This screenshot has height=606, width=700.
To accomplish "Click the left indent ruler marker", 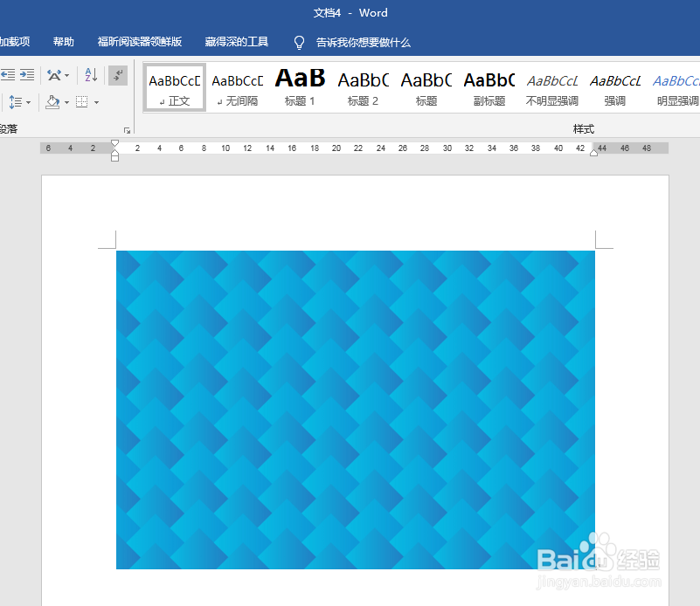I will [x=114, y=156].
